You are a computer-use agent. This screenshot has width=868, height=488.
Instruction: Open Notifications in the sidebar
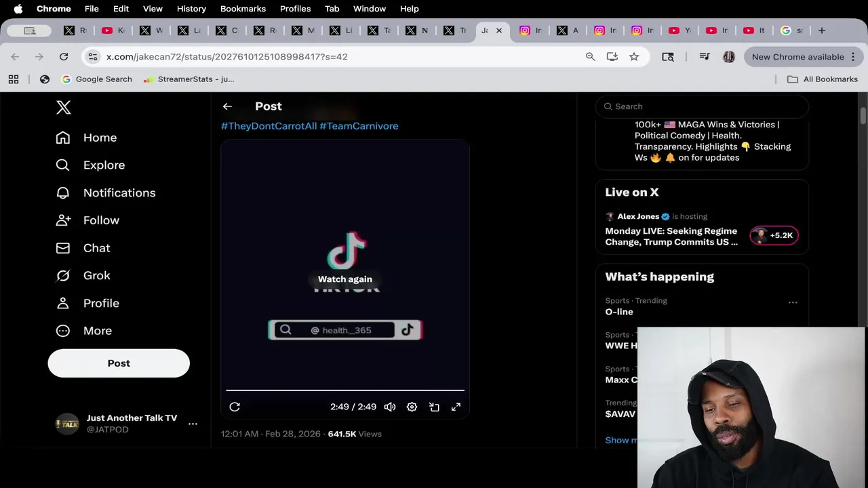105,193
